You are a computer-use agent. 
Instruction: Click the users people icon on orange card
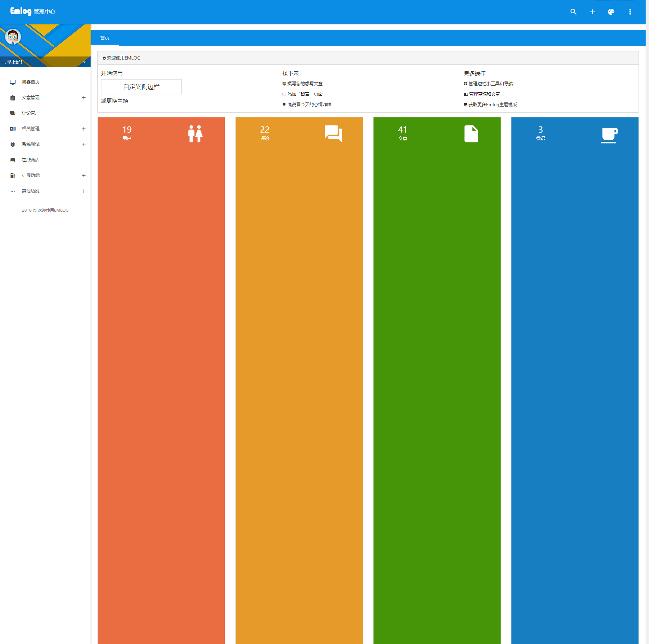(195, 134)
